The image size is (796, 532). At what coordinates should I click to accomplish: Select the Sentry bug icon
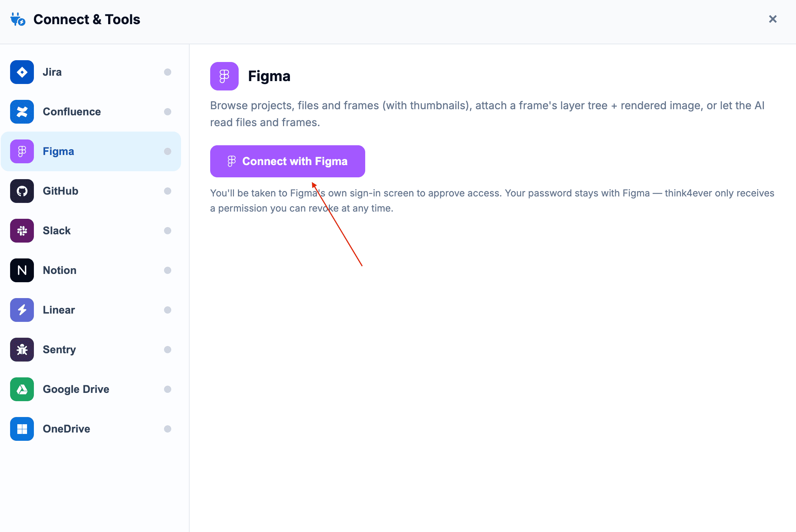(22, 350)
